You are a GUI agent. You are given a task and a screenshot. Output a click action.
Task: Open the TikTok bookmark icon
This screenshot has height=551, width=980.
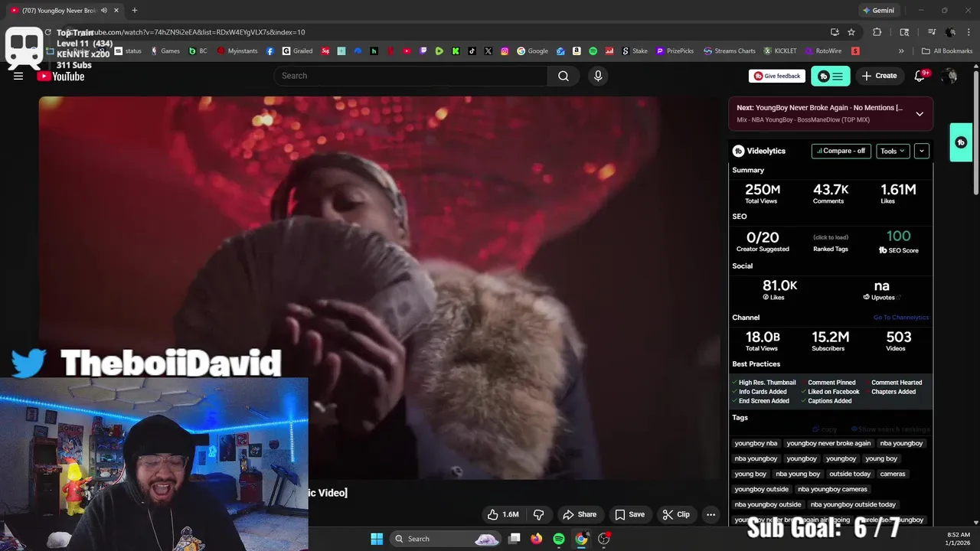click(472, 51)
